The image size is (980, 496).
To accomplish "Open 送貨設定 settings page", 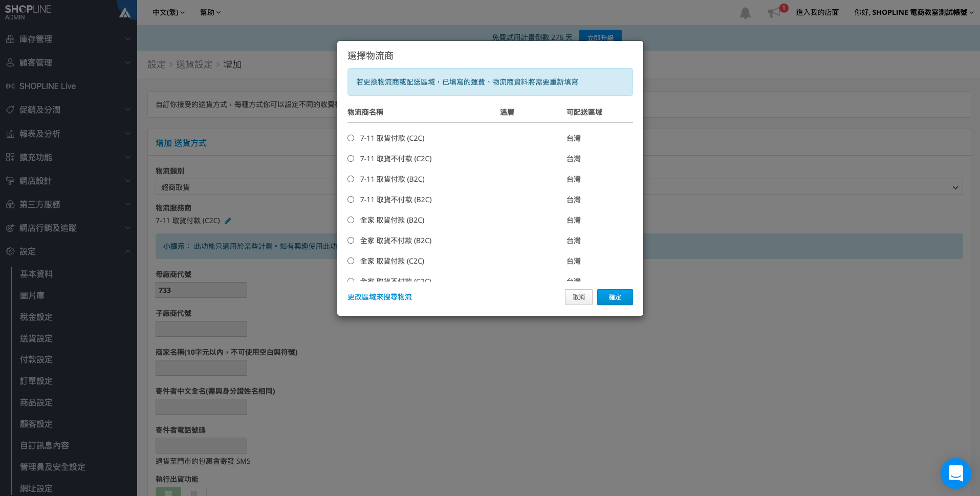I will pyautogui.click(x=36, y=338).
